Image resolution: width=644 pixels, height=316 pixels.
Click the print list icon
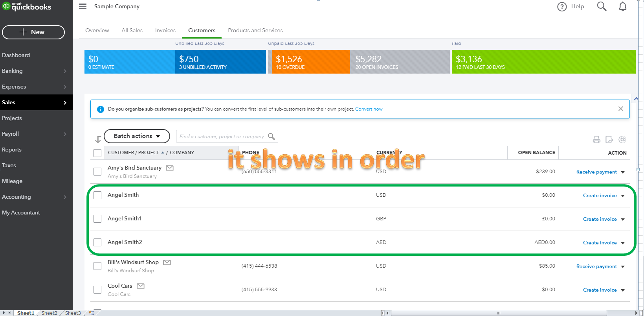click(x=596, y=139)
